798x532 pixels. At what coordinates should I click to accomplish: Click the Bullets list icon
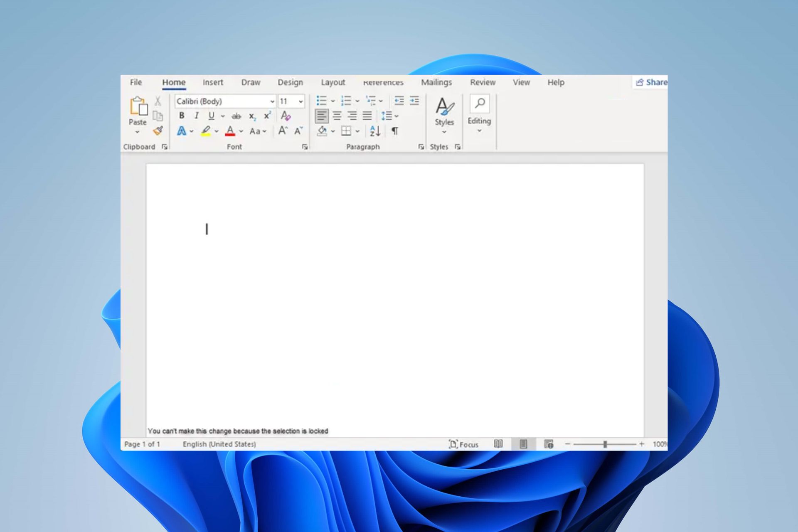click(x=321, y=101)
